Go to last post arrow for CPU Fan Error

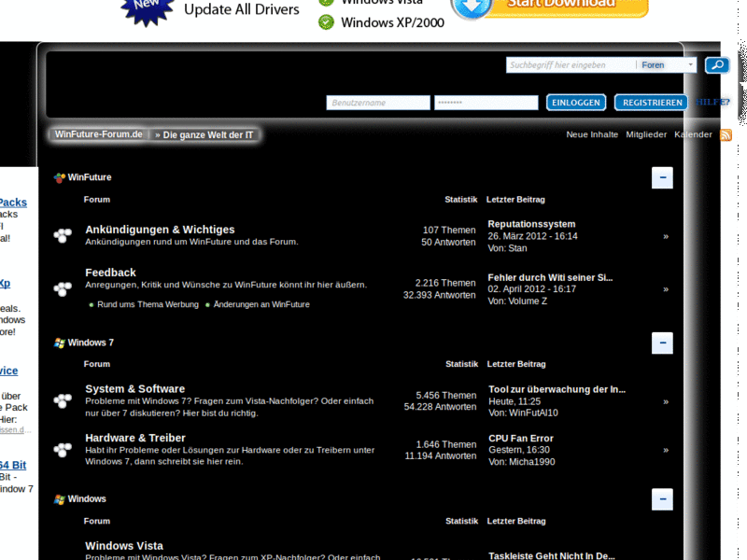pos(666,450)
